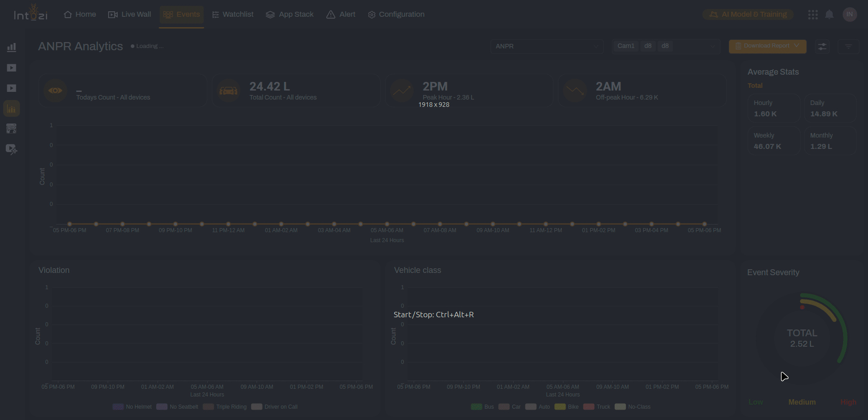Toggle the Truck legend in Vehicle class

point(597,407)
